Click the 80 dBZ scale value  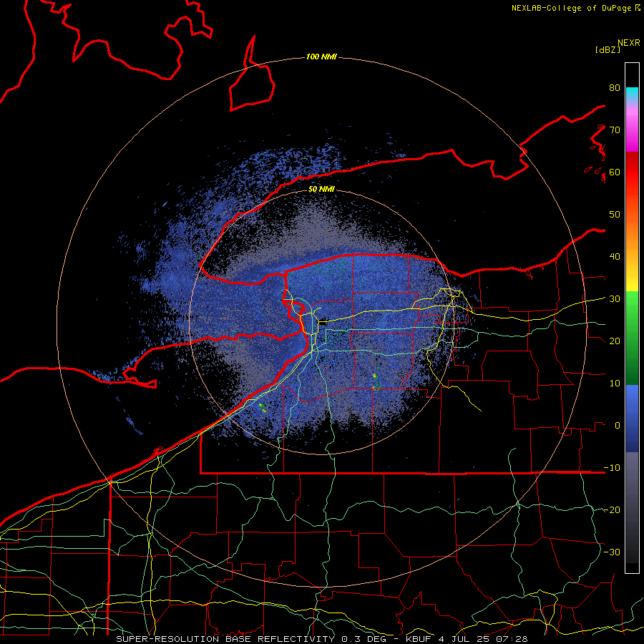pyautogui.click(x=615, y=87)
